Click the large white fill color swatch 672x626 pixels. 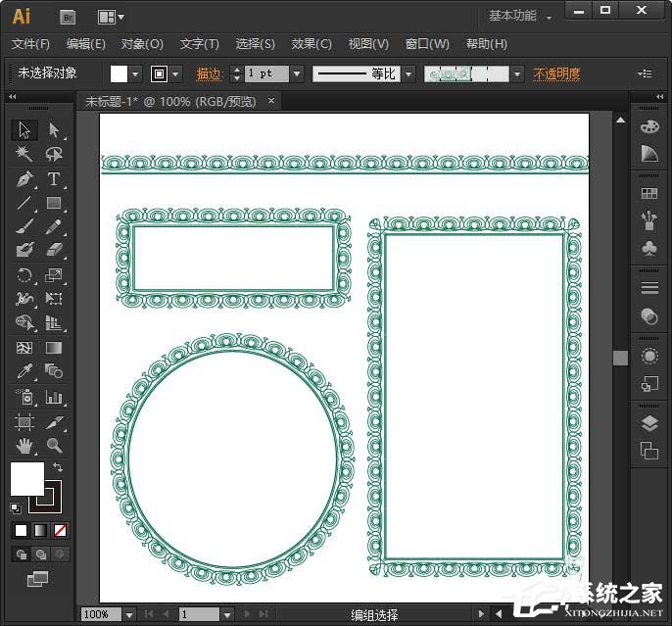[27, 479]
